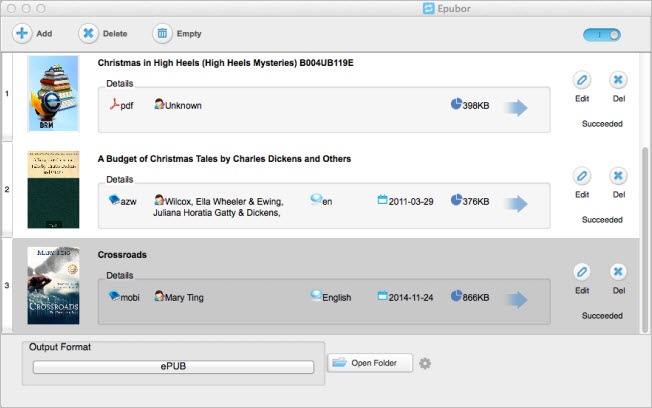
Task: Select the Christmas in High Heels cover thumbnail
Action: [53, 94]
